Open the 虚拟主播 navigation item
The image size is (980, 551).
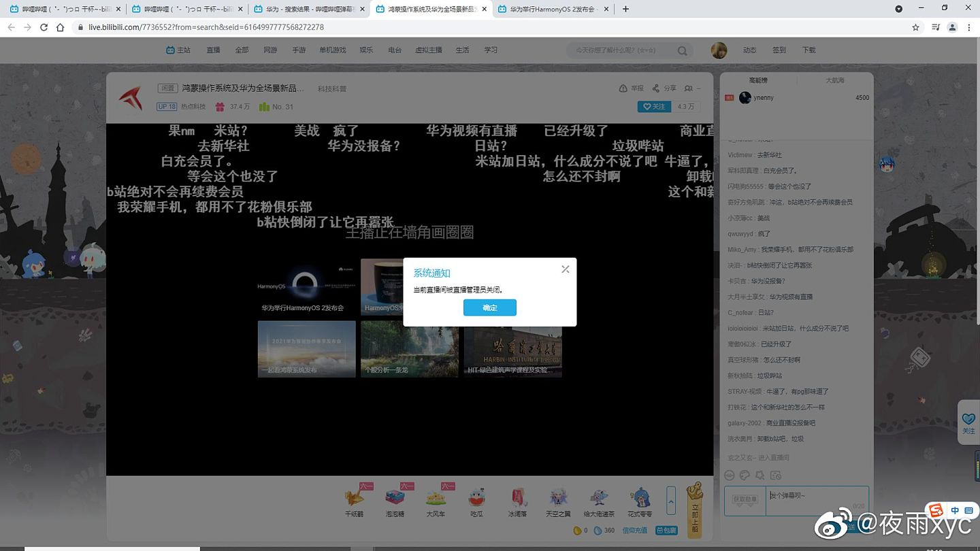click(x=429, y=50)
